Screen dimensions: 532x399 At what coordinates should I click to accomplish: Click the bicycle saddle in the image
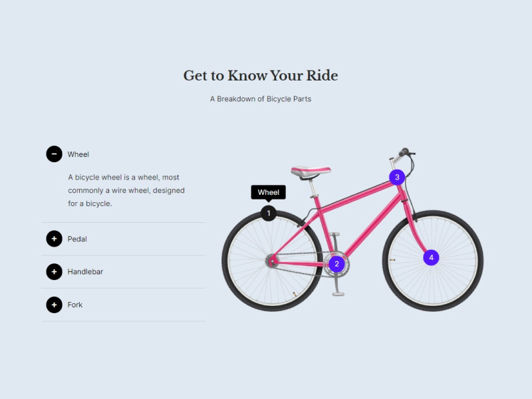click(x=311, y=171)
